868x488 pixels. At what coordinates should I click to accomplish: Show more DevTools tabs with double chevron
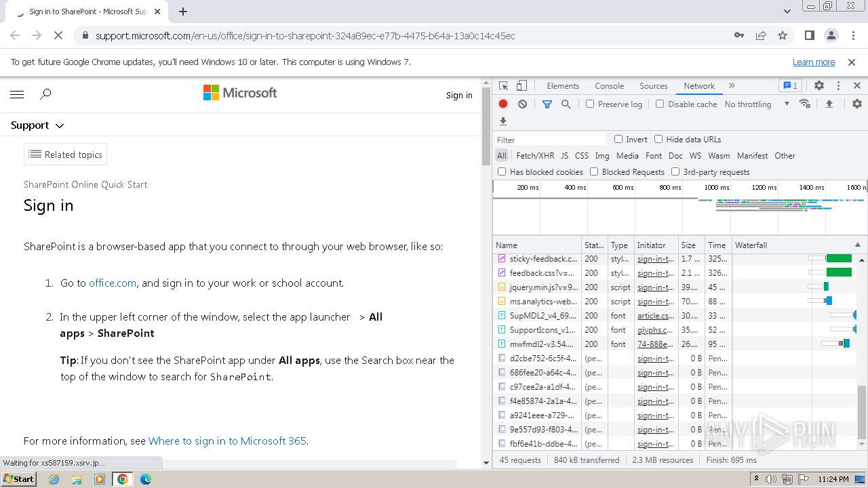732,86
